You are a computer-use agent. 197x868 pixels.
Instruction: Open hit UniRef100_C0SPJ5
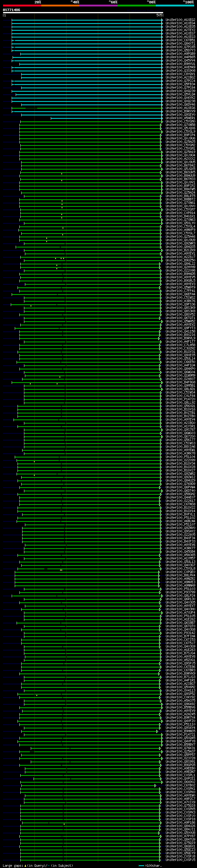click(x=180, y=860)
